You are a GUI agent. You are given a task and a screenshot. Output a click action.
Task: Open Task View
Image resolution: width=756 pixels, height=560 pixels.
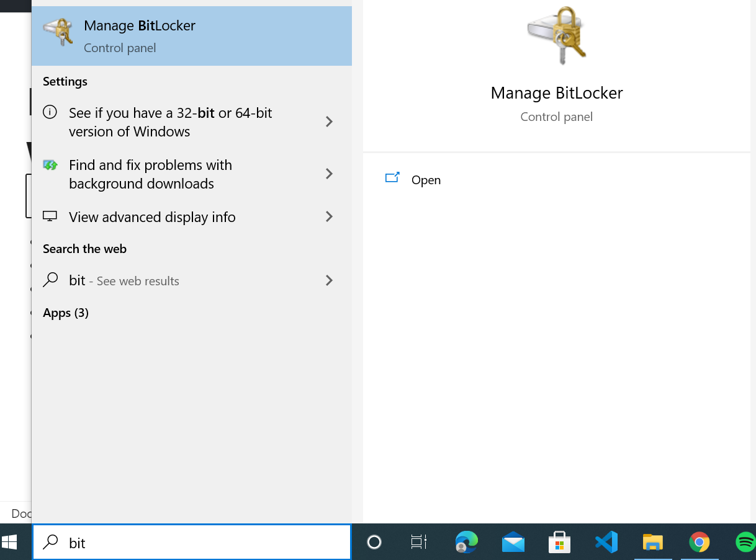pyautogui.click(x=418, y=541)
